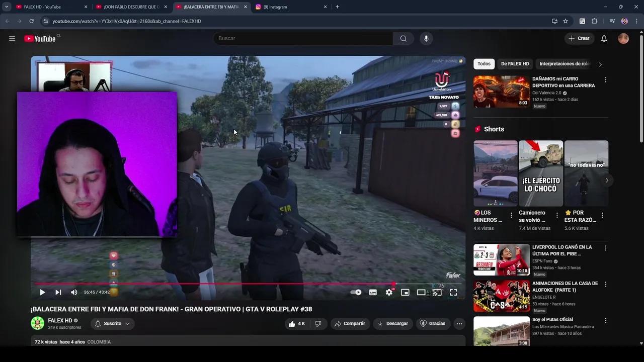This screenshot has width=644, height=362.
Task: Mute the video volume
Action: click(x=74, y=292)
